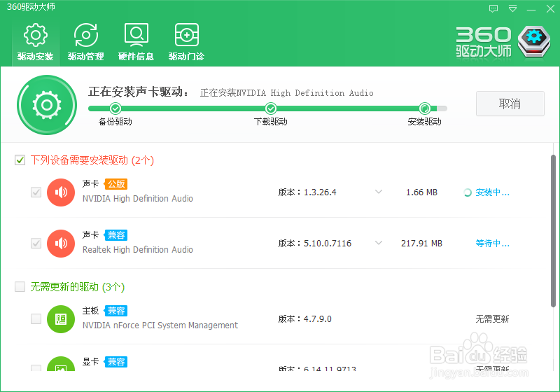Click 兼容 badge on 主板 row

pyautogui.click(x=116, y=311)
